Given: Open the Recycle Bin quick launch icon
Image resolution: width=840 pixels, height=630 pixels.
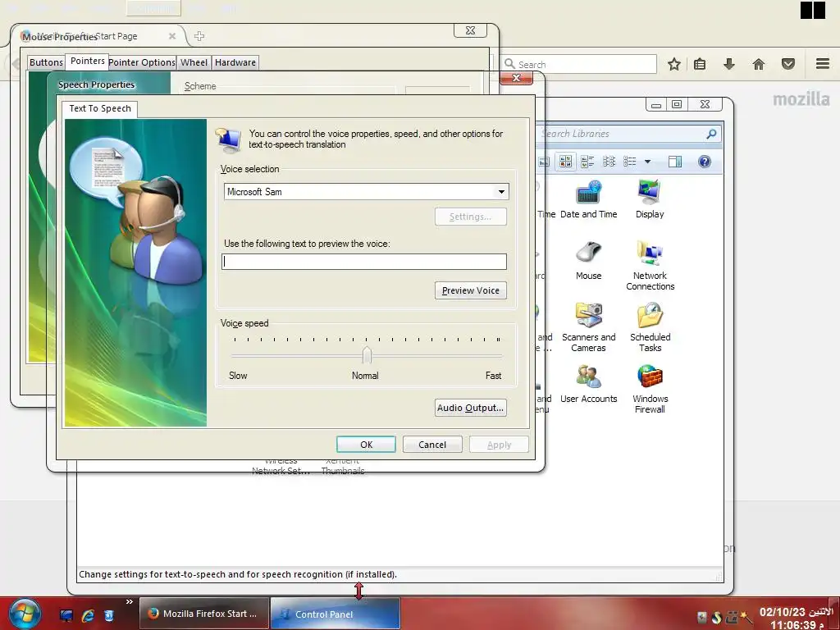Looking at the screenshot, I should tap(109, 615).
